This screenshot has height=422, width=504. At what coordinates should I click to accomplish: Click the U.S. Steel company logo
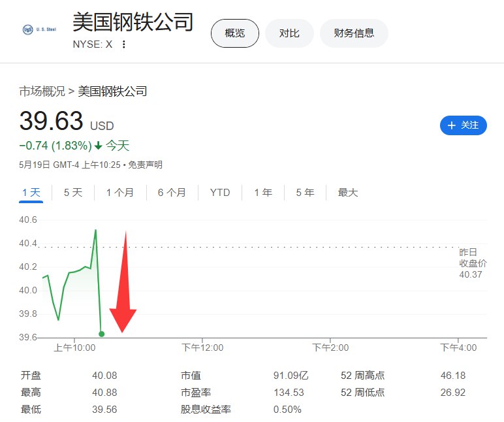pos(39,29)
